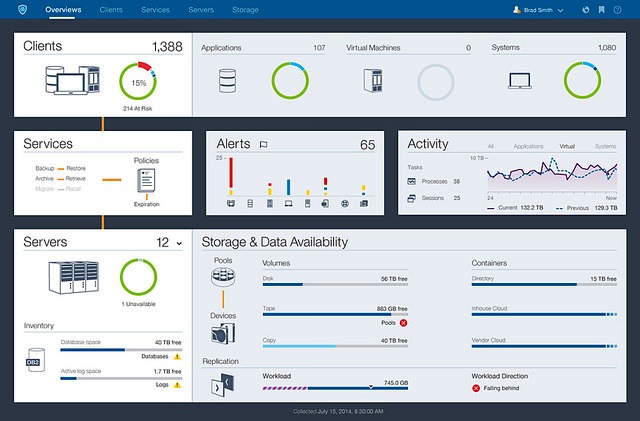Click the Policies document icon

coord(146,181)
